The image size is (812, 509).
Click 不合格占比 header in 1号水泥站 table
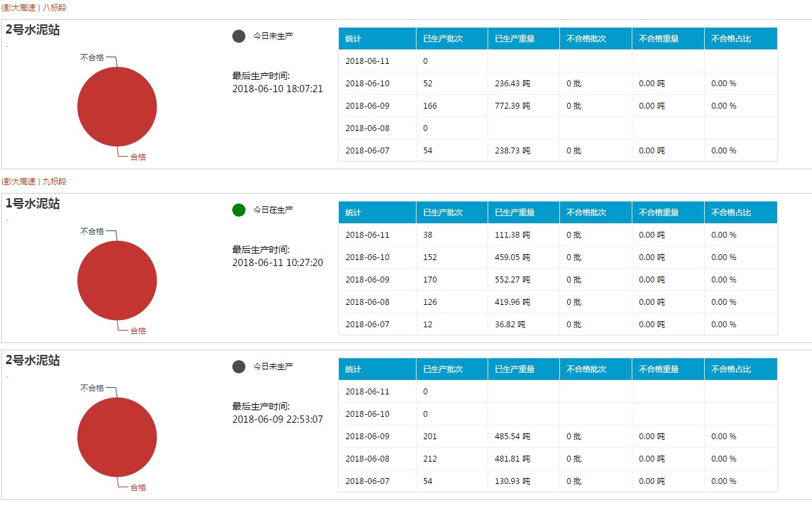730,213
